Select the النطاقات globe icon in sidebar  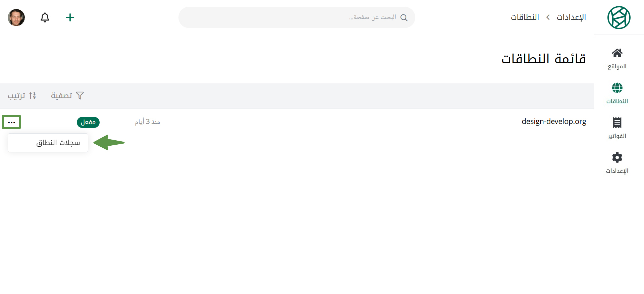click(x=617, y=88)
